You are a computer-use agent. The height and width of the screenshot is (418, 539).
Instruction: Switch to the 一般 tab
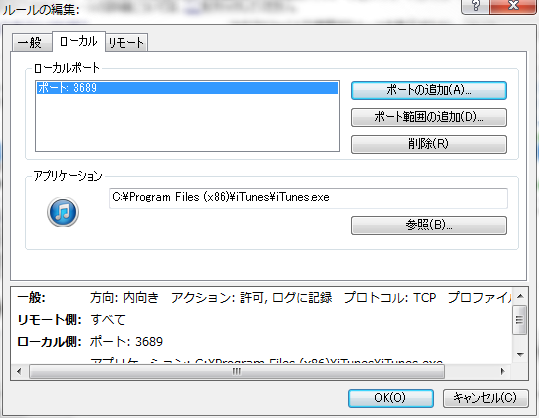(30, 43)
